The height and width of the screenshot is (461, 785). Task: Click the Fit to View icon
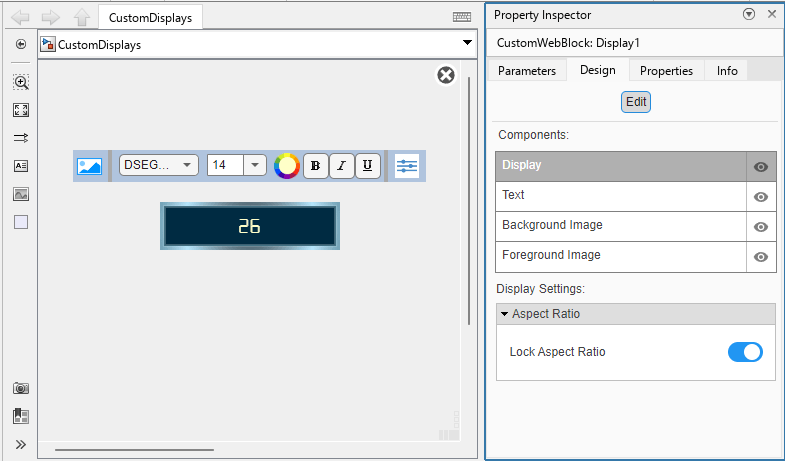pos(21,110)
